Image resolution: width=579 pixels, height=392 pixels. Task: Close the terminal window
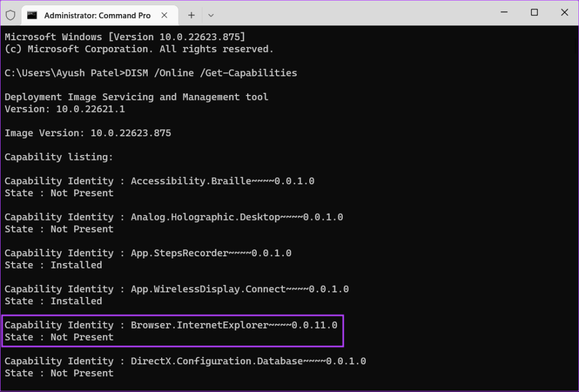click(565, 12)
